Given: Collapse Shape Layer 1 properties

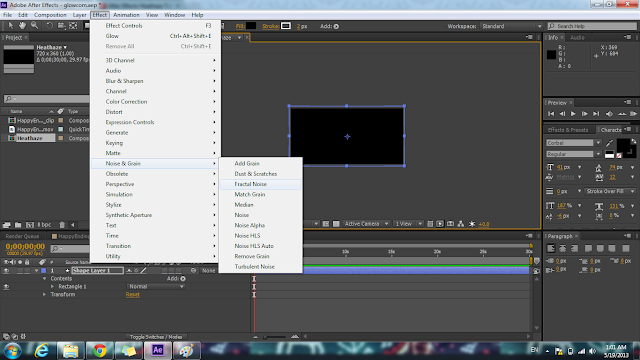Looking at the screenshot, I should click(x=36, y=271).
